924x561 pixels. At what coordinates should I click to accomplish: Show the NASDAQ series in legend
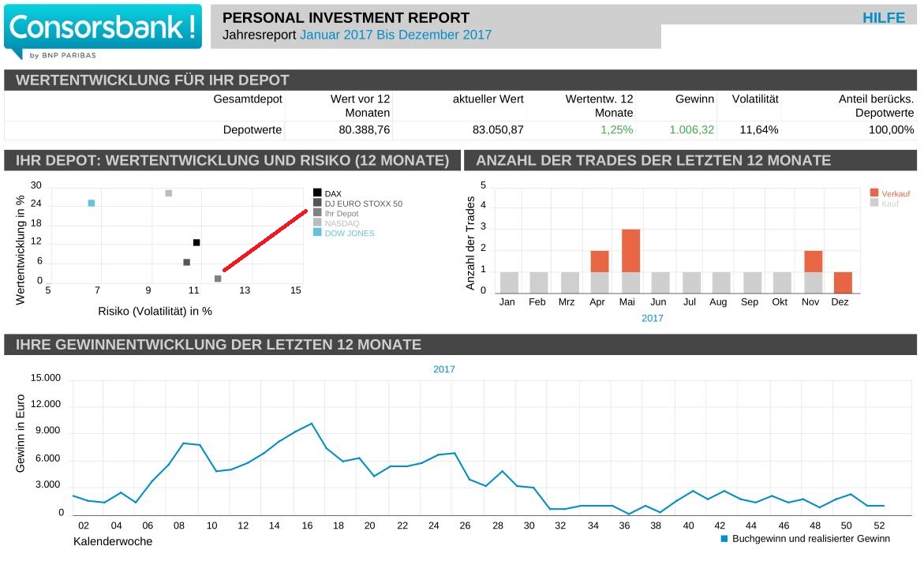tap(342, 223)
